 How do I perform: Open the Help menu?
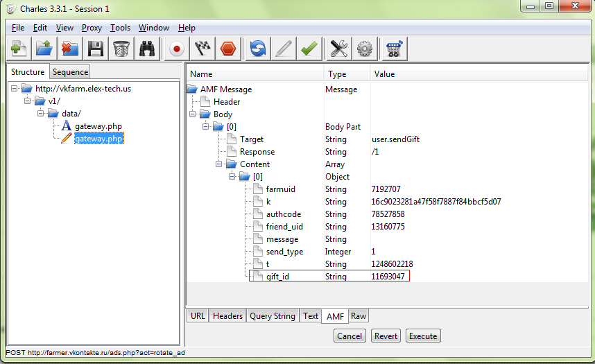click(187, 28)
